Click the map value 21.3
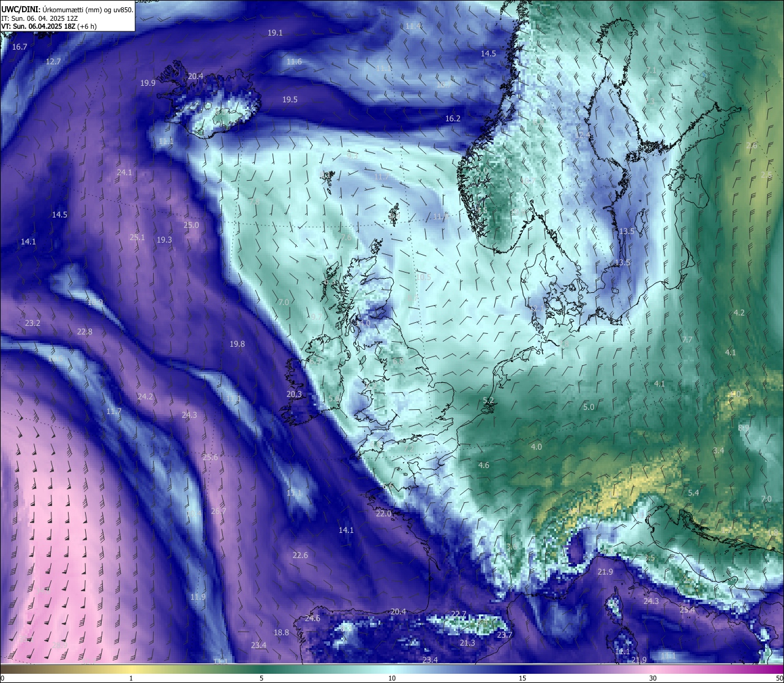This screenshot has height=683, width=784. tap(467, 643)
